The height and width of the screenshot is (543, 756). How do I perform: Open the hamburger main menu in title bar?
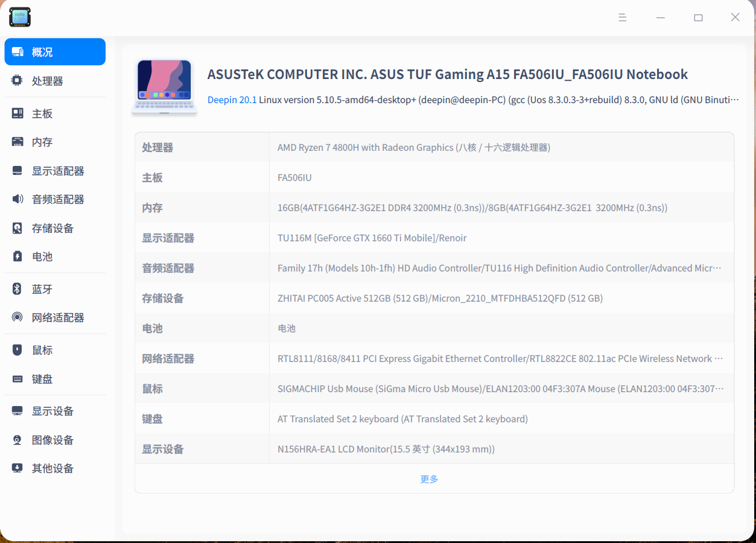tap(623, 17)
